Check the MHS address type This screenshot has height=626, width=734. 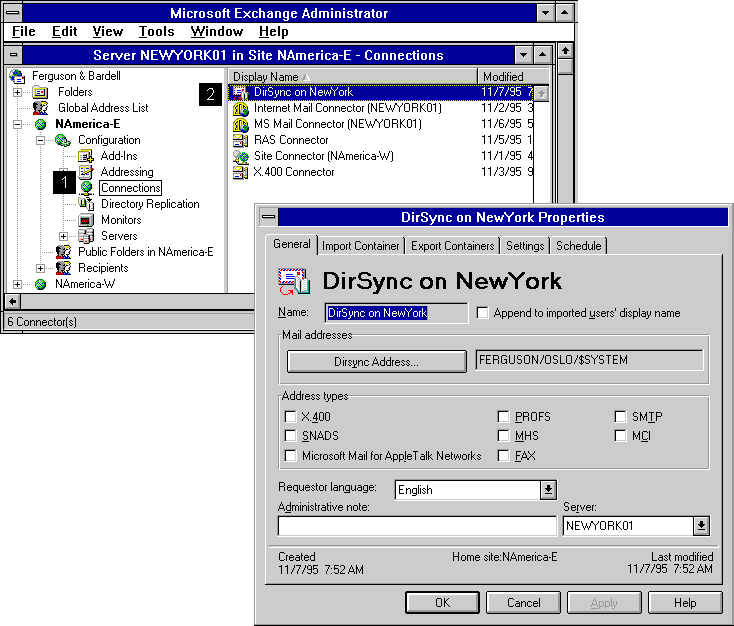click(503, 436)
